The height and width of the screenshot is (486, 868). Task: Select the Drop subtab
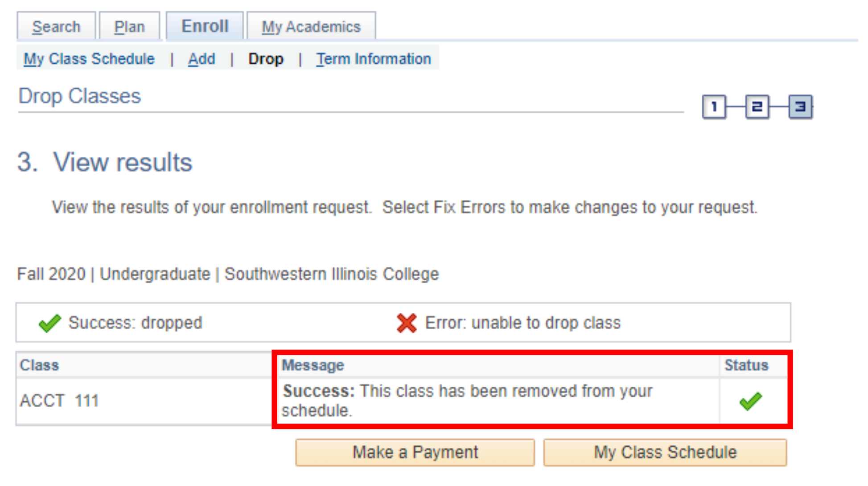click(x=266, y=58)
